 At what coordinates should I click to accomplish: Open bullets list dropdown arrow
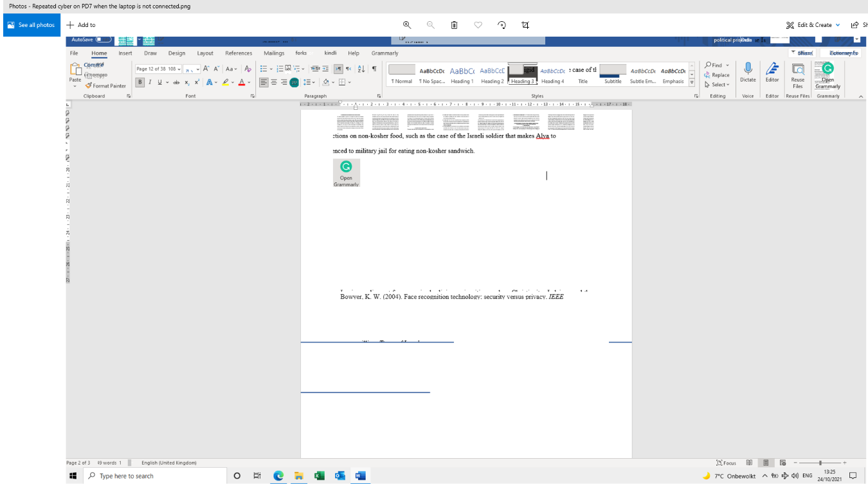point(271,69)
